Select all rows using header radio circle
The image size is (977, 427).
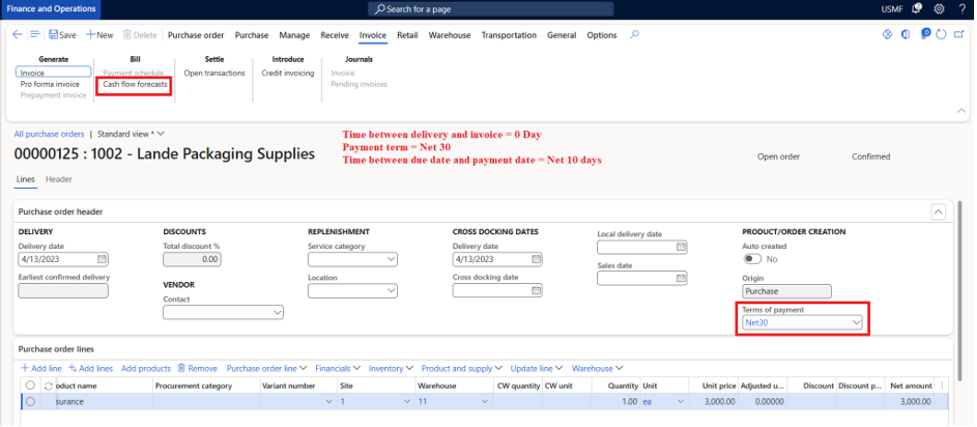30,386
